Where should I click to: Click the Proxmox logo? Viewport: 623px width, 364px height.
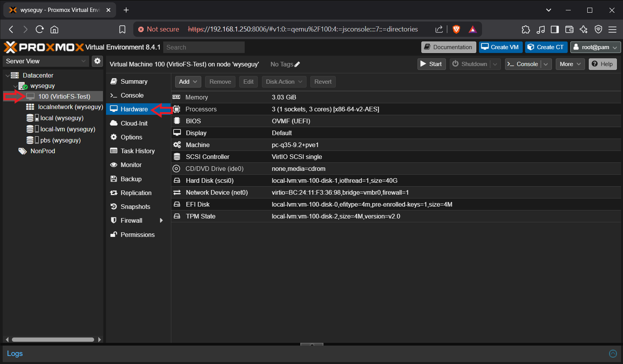coord(44,47)
